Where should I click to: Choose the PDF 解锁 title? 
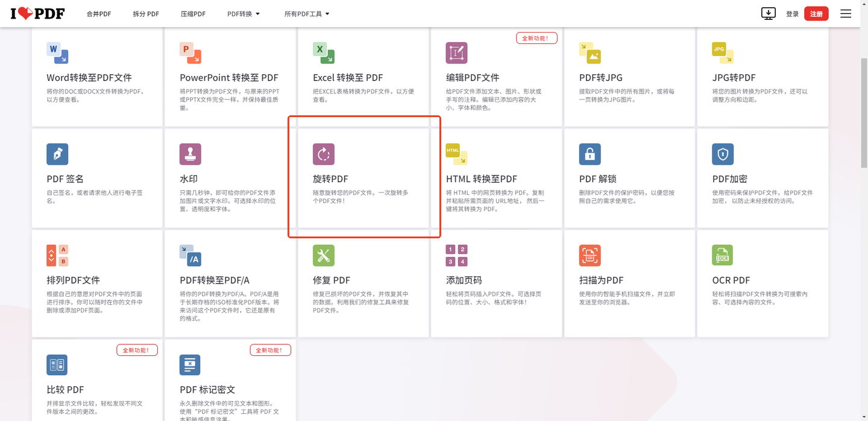(x=598, y=179)
